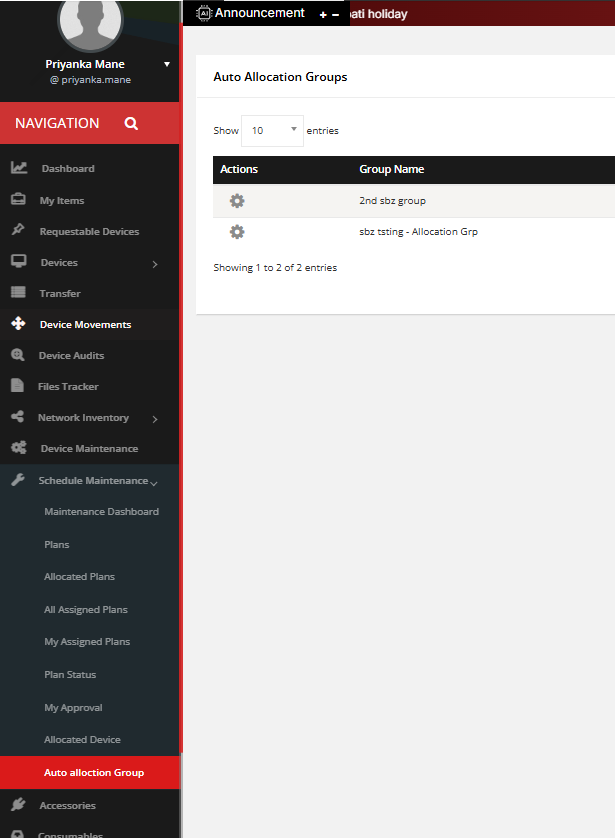
Task: Click the Requestable Devices pin icon
Action: 18,231
